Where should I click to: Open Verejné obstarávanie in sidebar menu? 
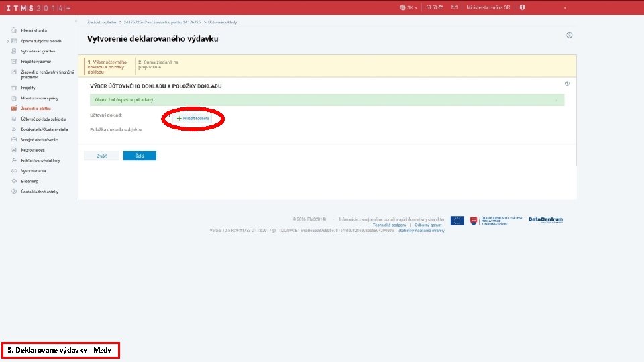[39, 139]
